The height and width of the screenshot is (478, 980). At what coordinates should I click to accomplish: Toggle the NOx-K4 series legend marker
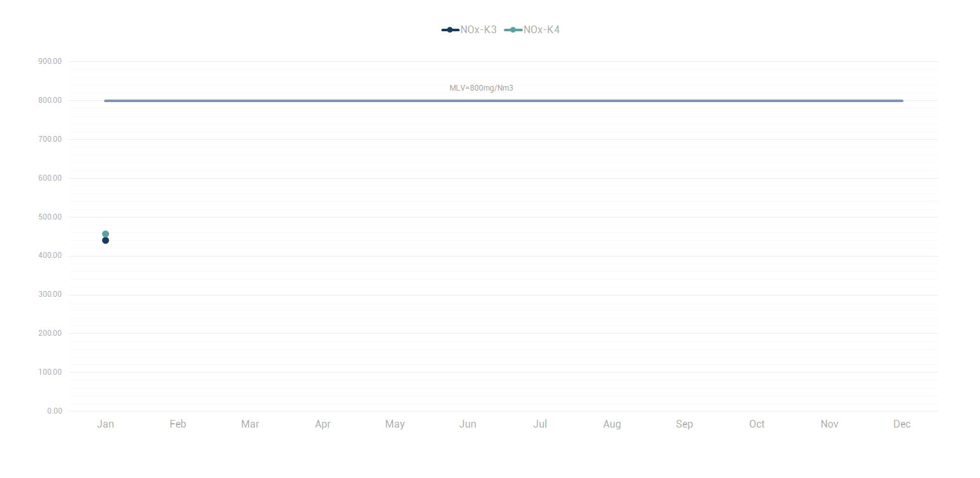pos(513,30)
